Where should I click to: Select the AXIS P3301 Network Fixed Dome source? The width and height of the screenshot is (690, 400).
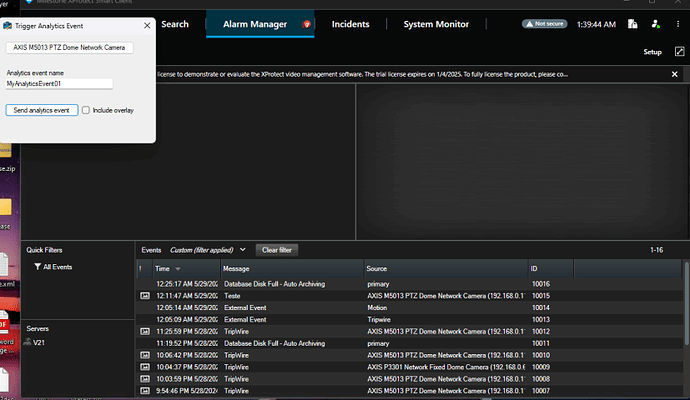446,367
